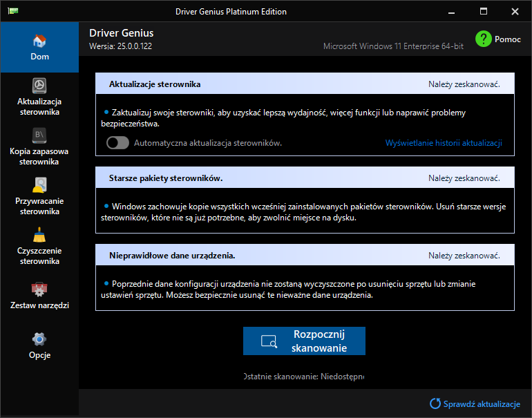Viewport: 532px width, 418px height.
Task: Open the Przywracanie sterownika restore icon
Action: (39, 185)
